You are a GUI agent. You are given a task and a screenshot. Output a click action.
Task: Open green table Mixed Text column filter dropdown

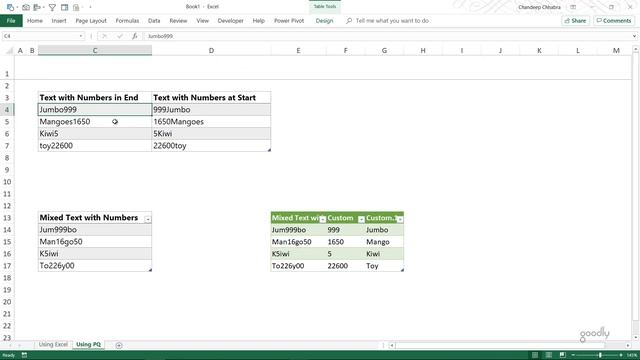(322, 219)
